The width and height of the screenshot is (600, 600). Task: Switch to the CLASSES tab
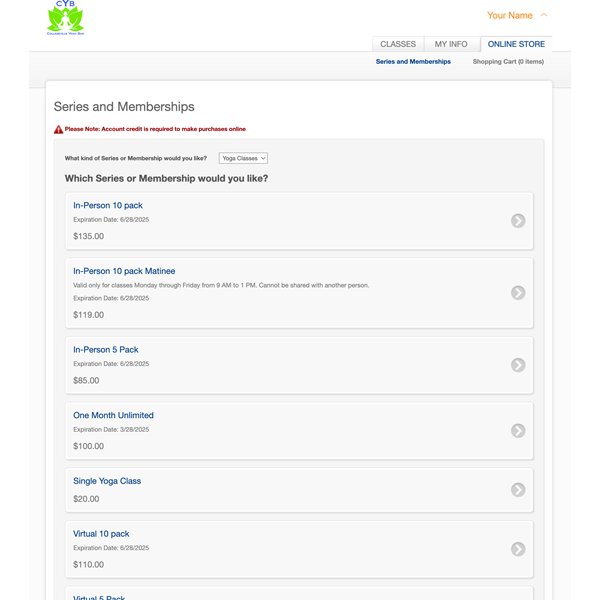pyautogui.click(x=398, y=44)
